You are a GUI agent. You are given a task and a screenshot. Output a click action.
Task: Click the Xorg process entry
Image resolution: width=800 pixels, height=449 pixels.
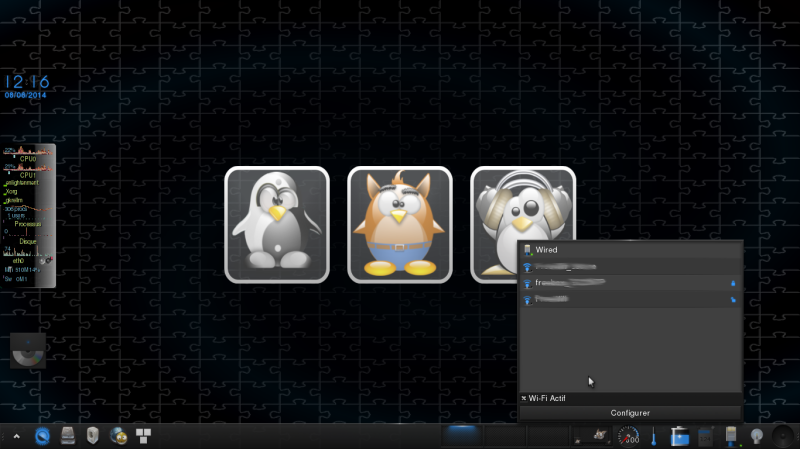pyautogui.click(x=11, y=192)
